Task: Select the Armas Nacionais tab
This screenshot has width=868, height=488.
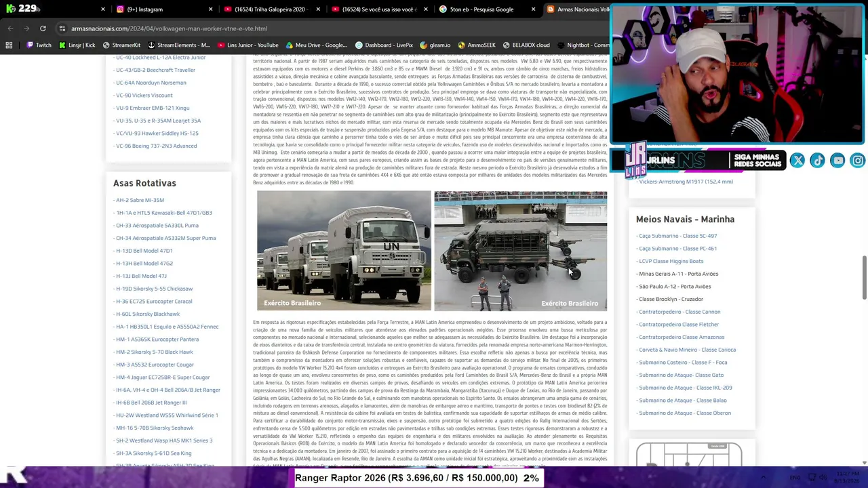Action: [576, 9]
